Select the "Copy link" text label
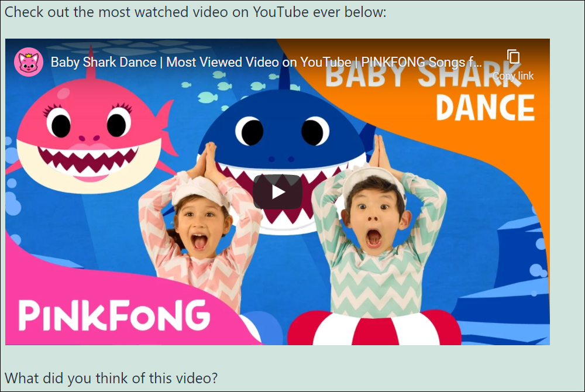 [513, 75]
